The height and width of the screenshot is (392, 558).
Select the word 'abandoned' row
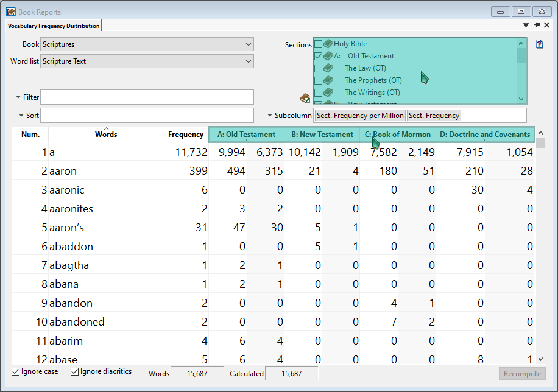click(x=274, y=322)
